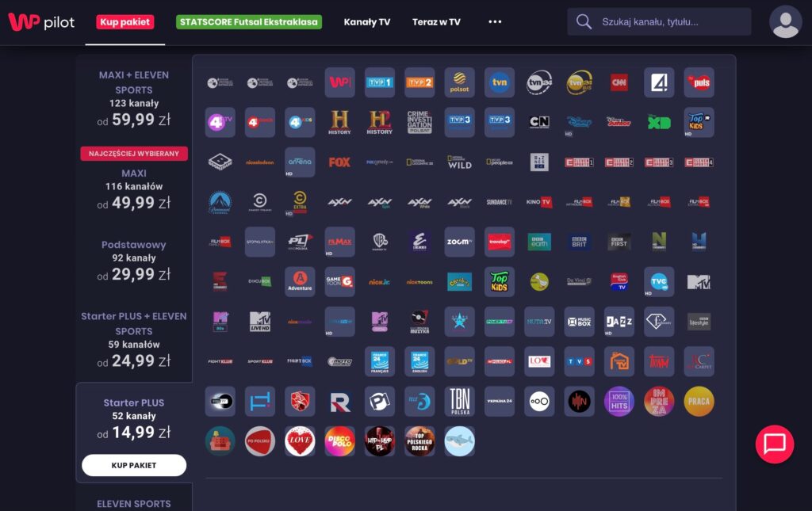The image size is (812, 511).
Task: Open the user profile avatar
Action: coord(785,22)
